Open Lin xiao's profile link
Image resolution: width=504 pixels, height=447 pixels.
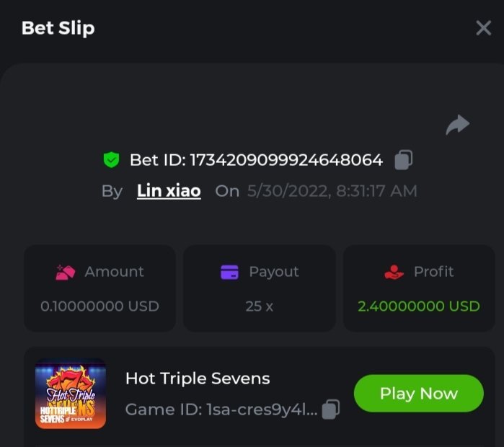(x=169, y=191)
